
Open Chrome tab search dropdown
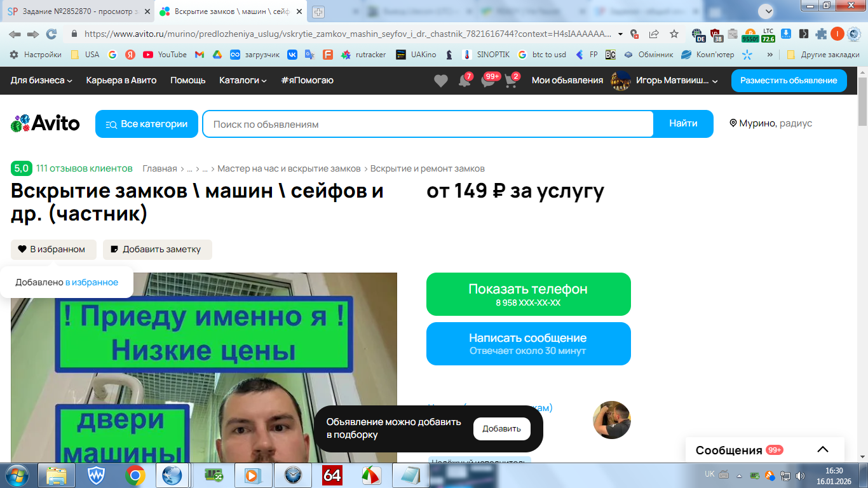point(768,11)
